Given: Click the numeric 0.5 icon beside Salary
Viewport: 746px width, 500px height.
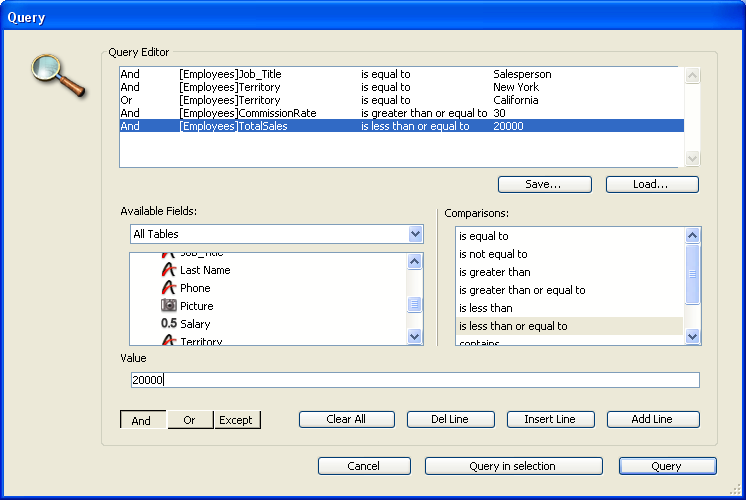Looking at the screenshot, I should click(168, 324).
